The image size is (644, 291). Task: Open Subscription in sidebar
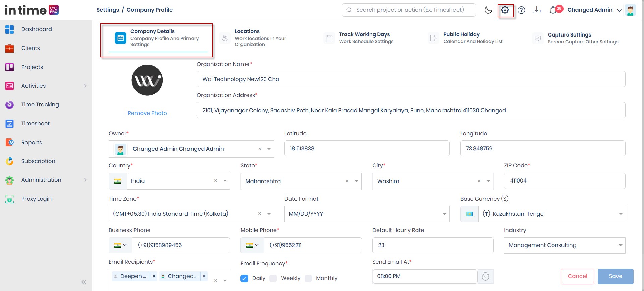coord(38,161)
